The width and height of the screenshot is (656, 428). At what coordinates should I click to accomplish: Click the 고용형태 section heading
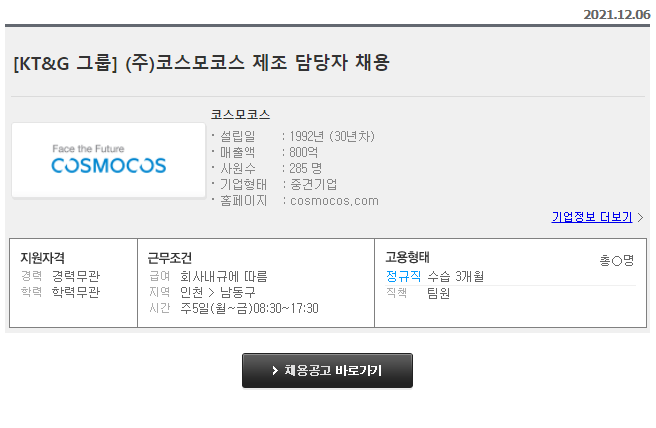[x=407, y=257]
